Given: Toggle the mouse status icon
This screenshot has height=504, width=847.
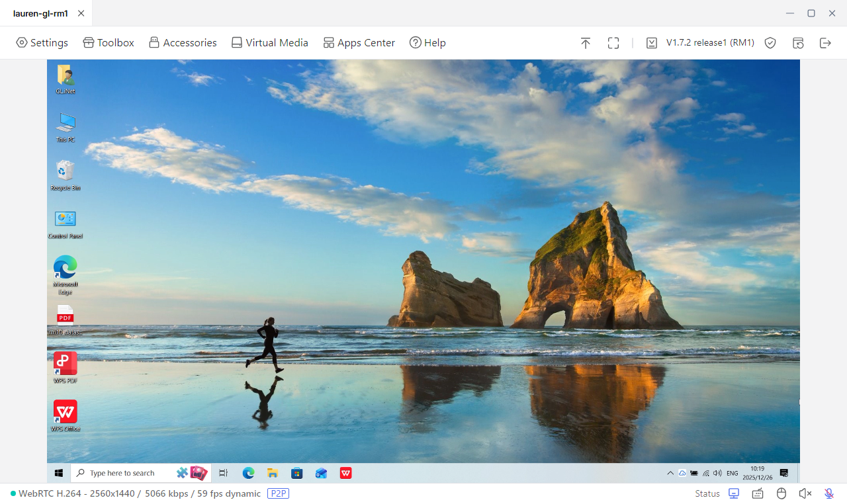Looking at the screenshot, I should pyautogui.click(x=781, y=493).
